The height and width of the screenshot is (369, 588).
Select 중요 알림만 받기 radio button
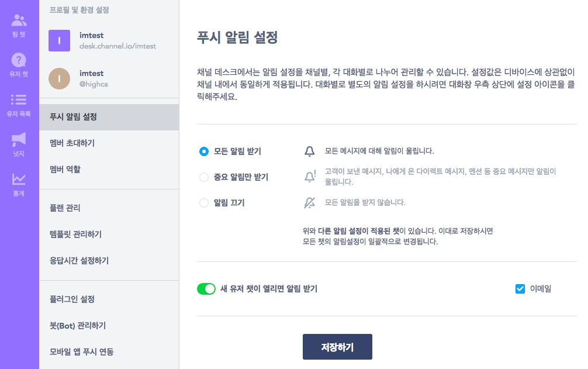tap(204, 177)
